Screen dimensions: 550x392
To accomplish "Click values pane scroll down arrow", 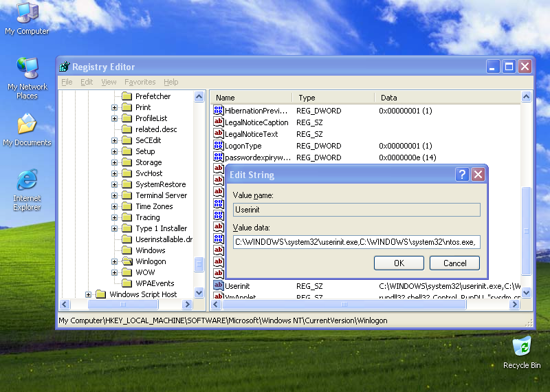I will pyautogui.click(x=526, y=292).
